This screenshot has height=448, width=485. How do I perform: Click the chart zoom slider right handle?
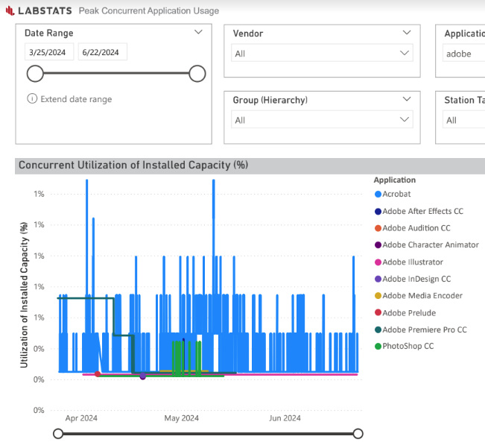tap(358, 434)
